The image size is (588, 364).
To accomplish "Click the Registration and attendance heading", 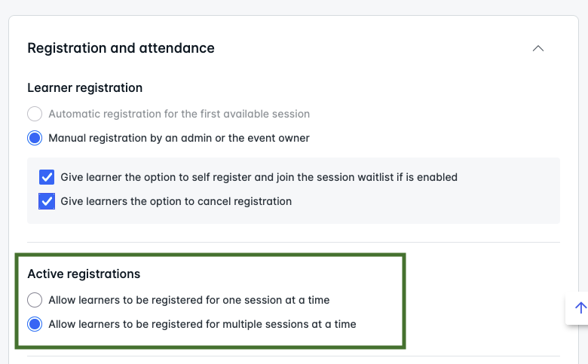I will pyautogui.click(x=121, y=48).
